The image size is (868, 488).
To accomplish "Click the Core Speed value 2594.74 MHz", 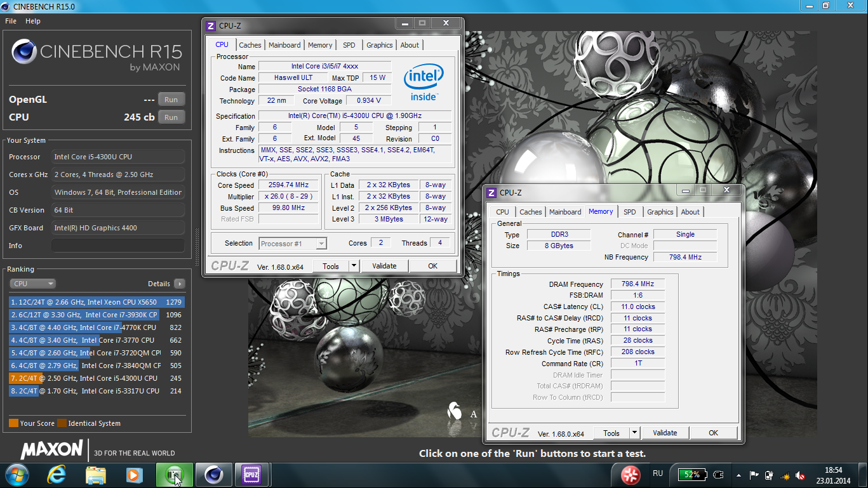I will pos(288,185).
